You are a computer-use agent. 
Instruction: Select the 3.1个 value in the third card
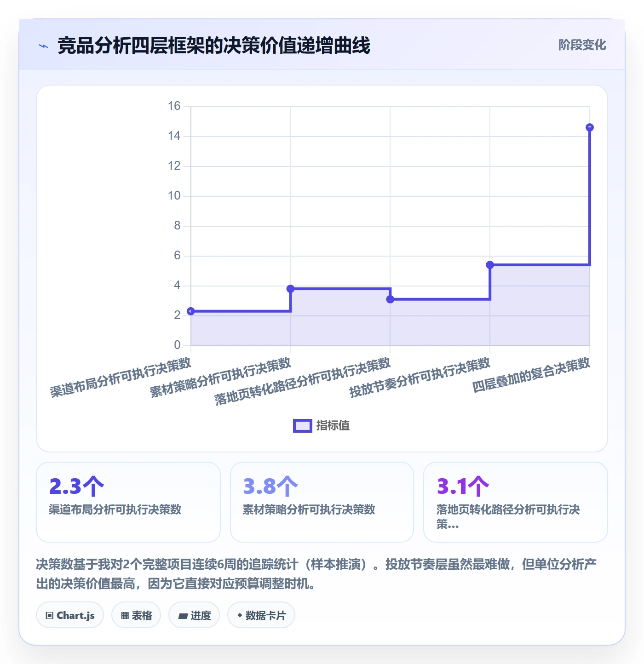tap(462, 486)
